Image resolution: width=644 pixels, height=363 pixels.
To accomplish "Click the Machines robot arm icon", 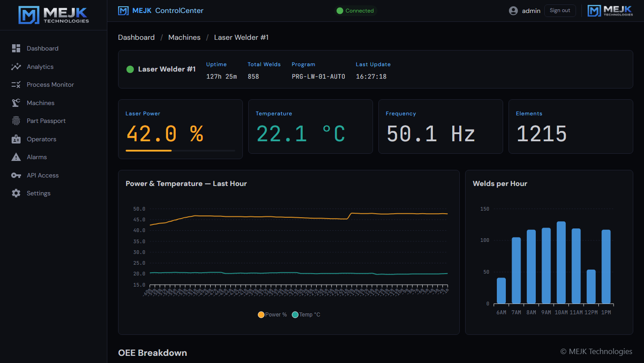I will (x=16, y=103).
